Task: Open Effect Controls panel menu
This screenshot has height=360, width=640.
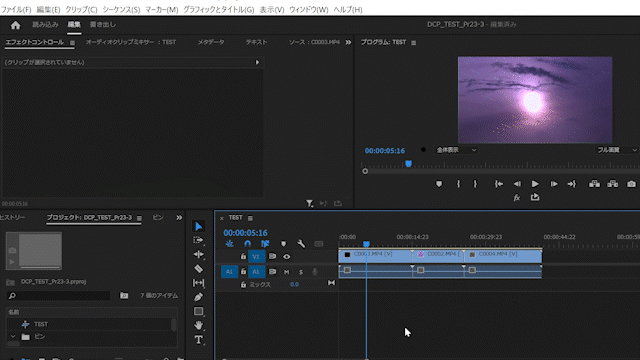Action: tap(72, 42)
